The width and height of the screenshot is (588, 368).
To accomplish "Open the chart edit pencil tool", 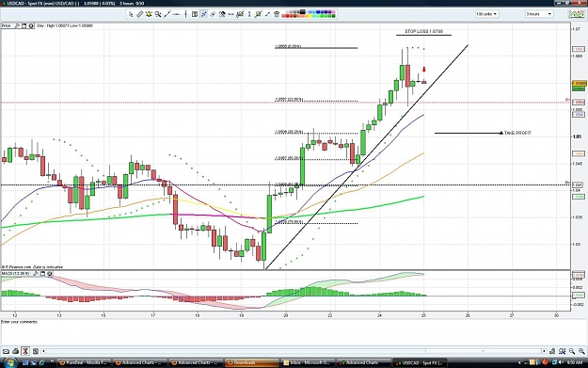I will pyautogui.click(x=241, y=14).
